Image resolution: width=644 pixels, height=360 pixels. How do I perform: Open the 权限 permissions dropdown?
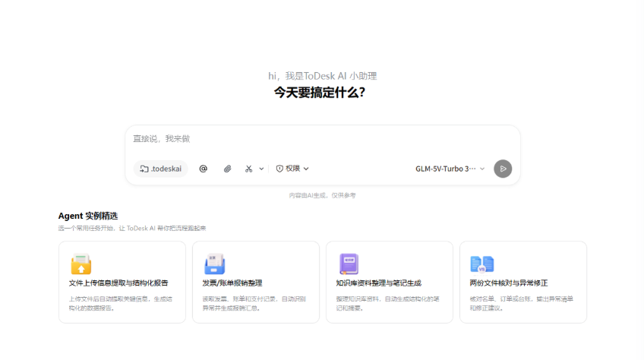(x=292, y=169)
